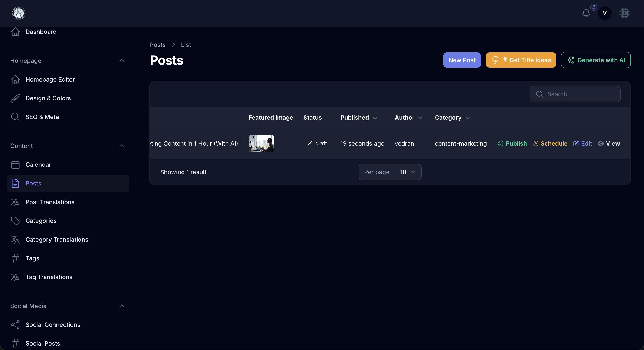Screen dimensions: 644x350
Task: Open Calendar in Content section
Action: [68, 165]
